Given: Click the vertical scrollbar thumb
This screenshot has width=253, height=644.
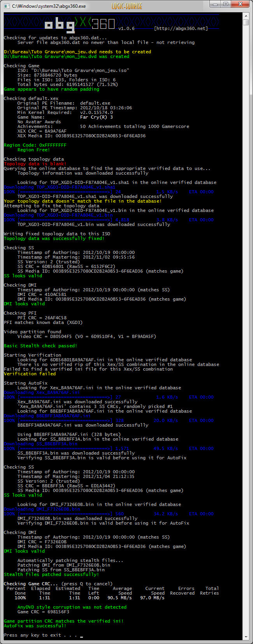Looking at the screenshot, I should (246, 22).
